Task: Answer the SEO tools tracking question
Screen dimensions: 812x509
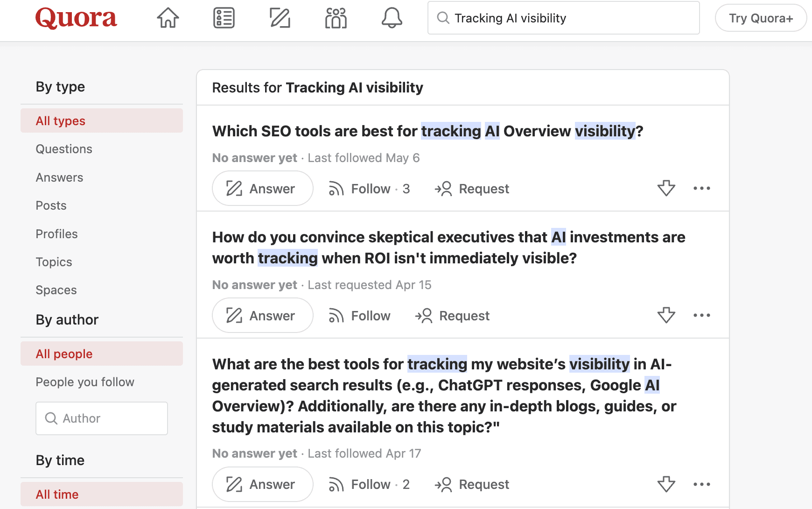Action: (x=262, y=188)
